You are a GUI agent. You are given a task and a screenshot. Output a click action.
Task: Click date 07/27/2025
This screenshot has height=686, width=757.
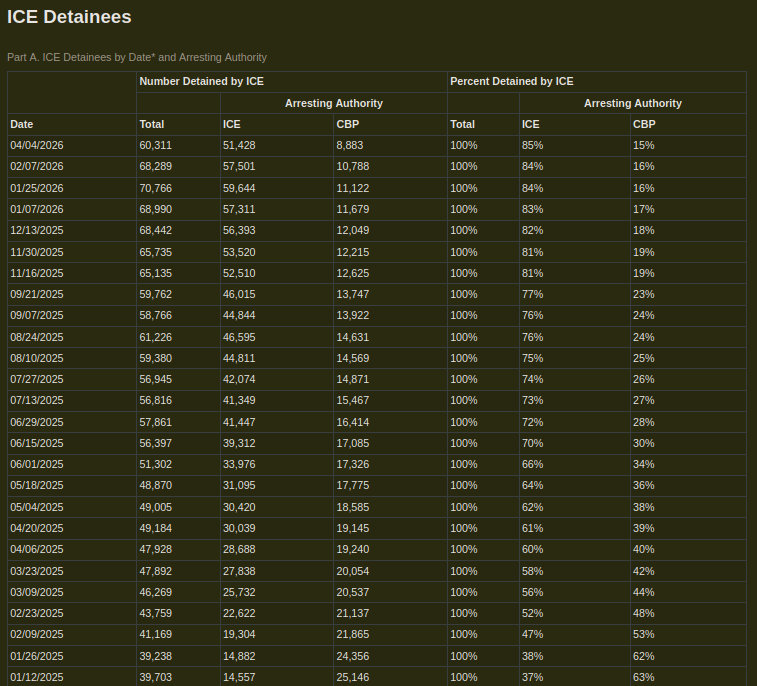coord(37,379)
